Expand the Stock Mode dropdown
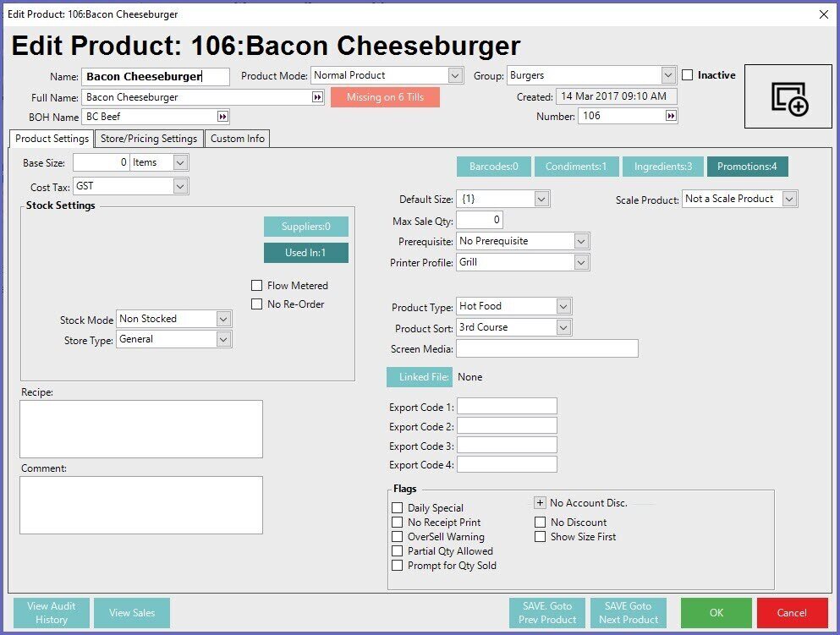The image size is (840, 635). [x=223, y=319]
